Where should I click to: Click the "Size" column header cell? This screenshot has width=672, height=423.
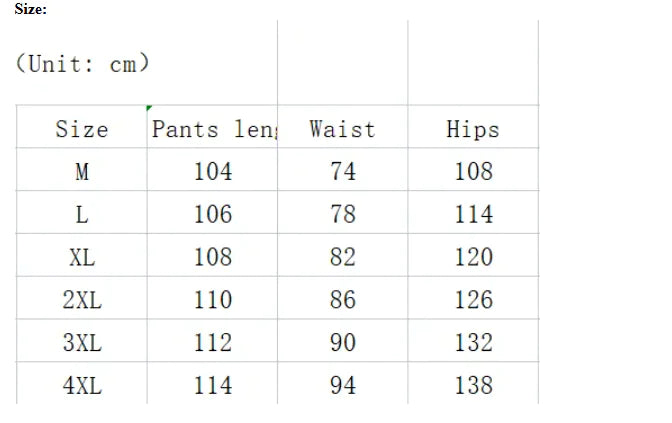(x=82, y=129)
